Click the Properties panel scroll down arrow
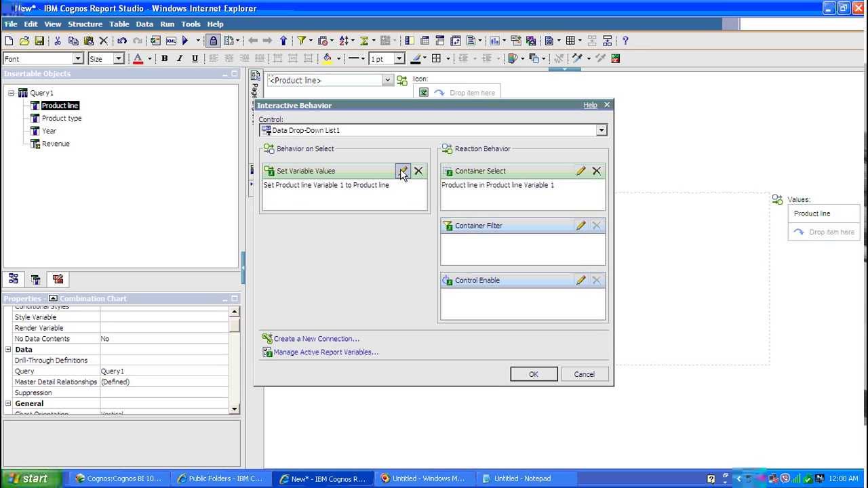 (235, 409)
